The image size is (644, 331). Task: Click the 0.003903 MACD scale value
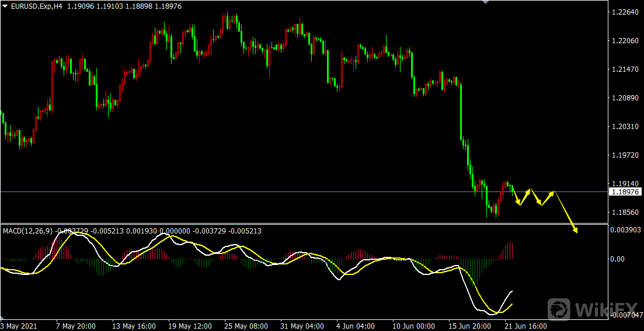pos(625,230)
